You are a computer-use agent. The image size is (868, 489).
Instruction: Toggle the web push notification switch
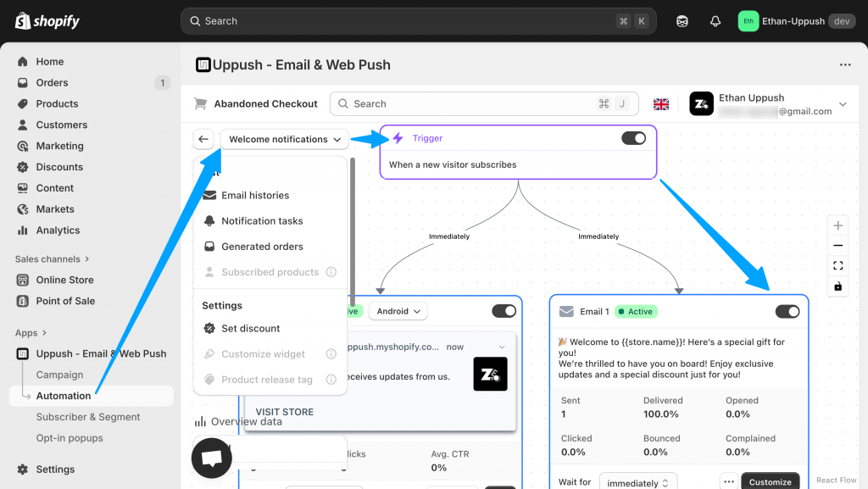[x=504, y=311]
